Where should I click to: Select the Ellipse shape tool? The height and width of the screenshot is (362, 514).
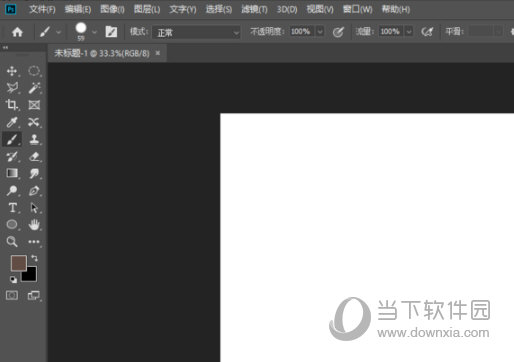(x=12, y=225)
